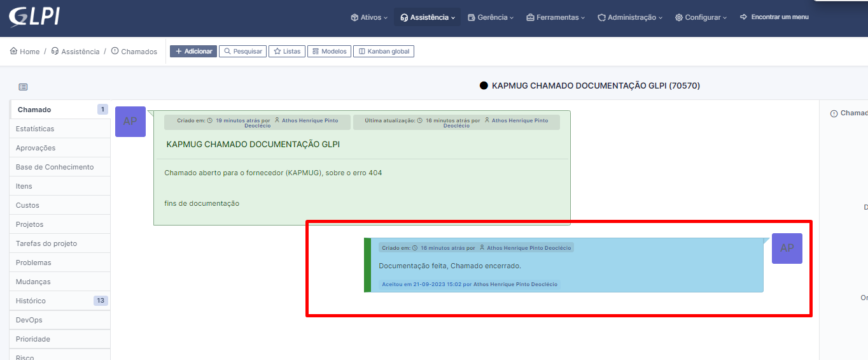Open Chamados breadcrumb link
Viewport: 868px width, 360px height.
pyautogui.click(x=134, y=52)
